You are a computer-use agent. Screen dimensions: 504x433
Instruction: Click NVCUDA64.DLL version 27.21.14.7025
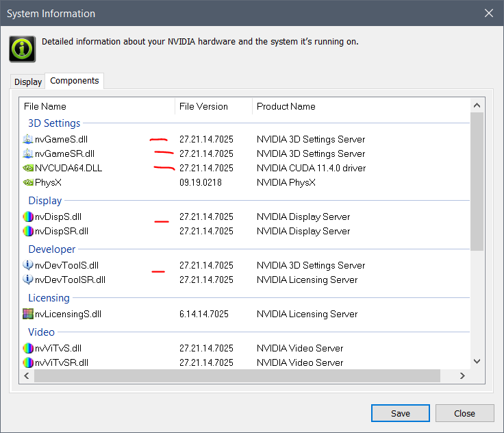206,168
